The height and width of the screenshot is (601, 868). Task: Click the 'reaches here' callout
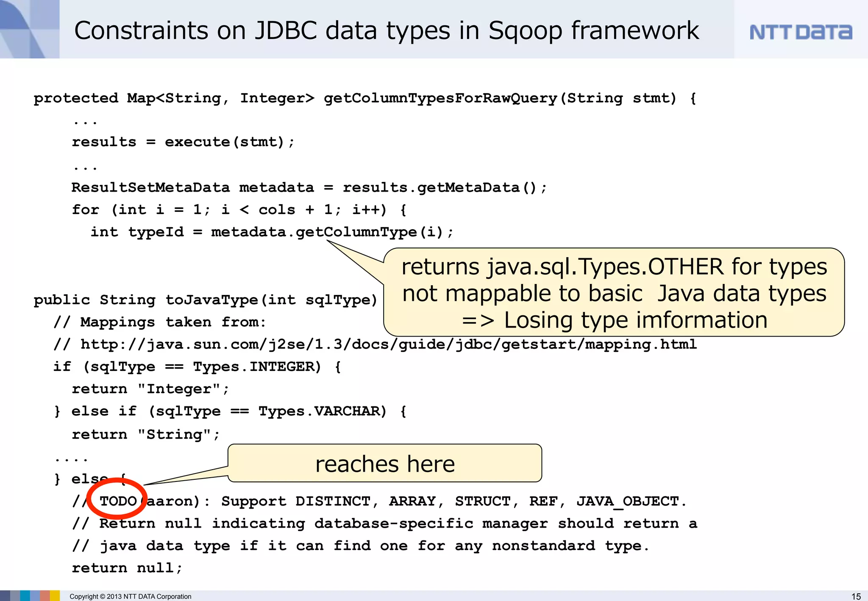[x=385, y=463]
